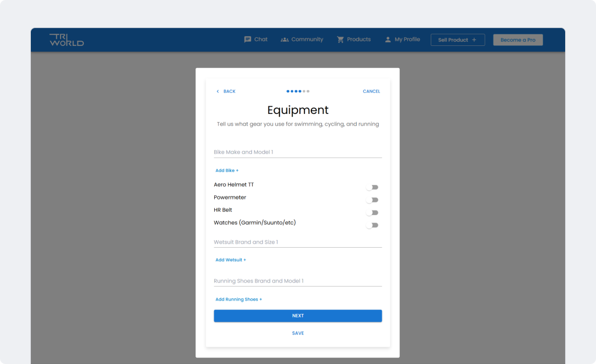Open the Chat icon in the navbar

tap(247, 39)
